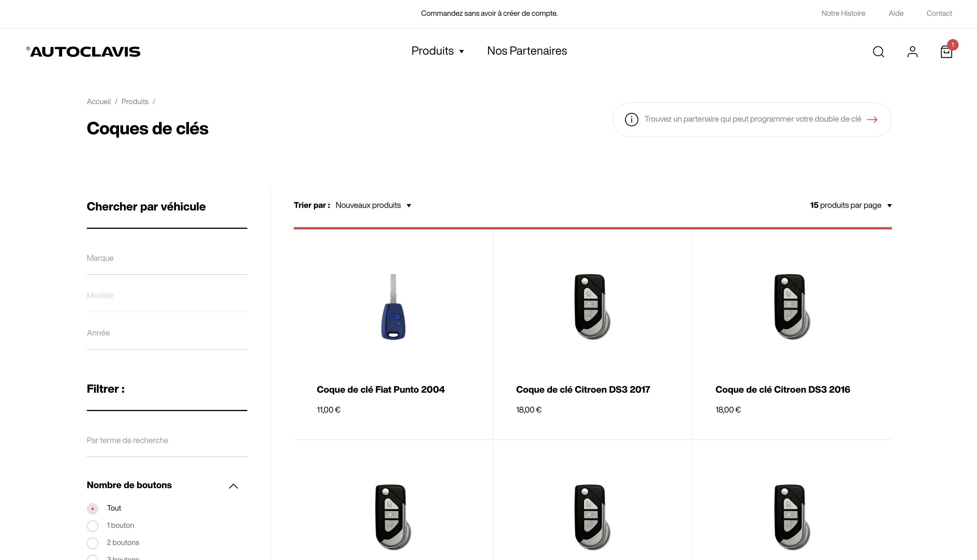This screenshot has width=977, height=560.
Task: Open the Contact link
Action: click(x=939, y=14)
